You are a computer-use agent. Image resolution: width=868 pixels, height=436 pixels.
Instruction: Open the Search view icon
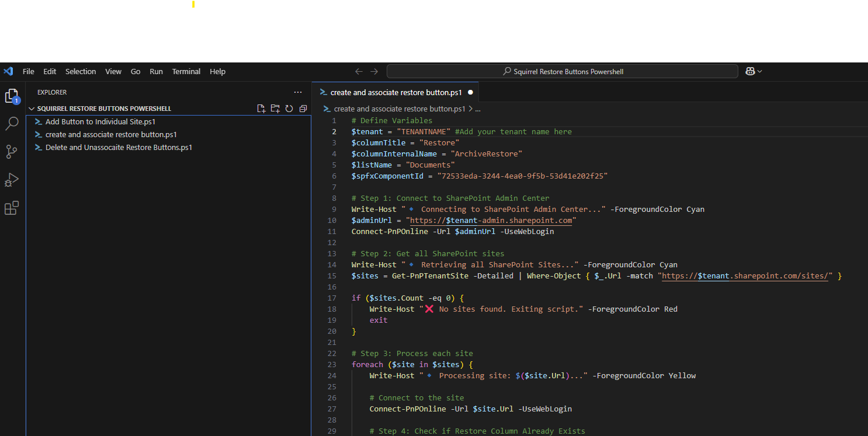pyautogui.click(x=12, y=124)
